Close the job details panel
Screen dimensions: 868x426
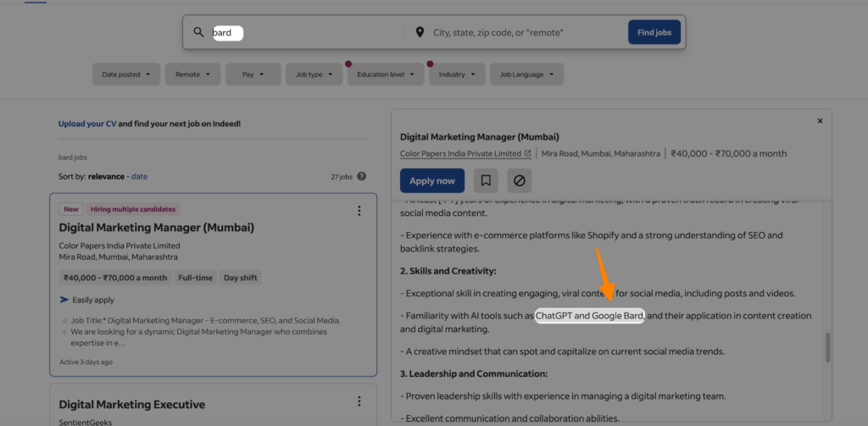coord(820,121)
